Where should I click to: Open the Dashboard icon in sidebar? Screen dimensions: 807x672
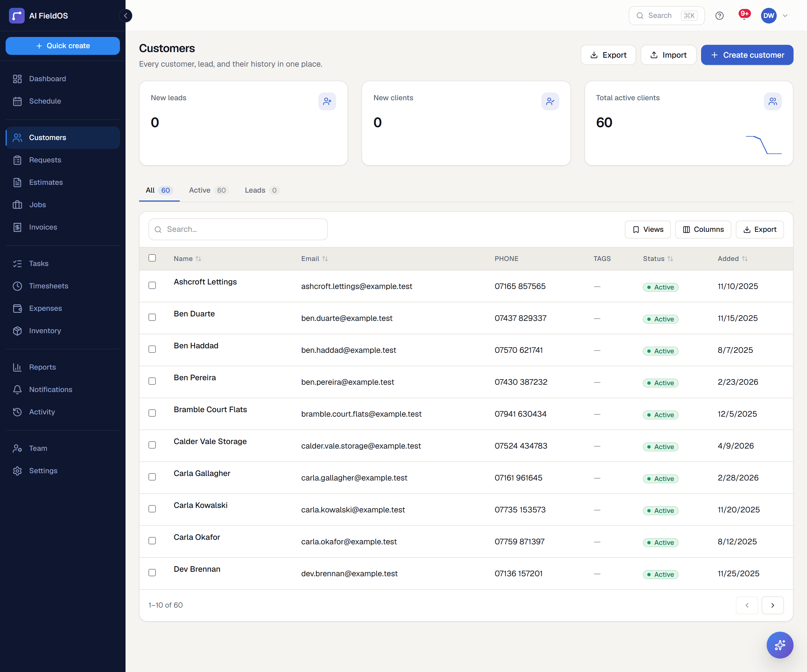17,79
